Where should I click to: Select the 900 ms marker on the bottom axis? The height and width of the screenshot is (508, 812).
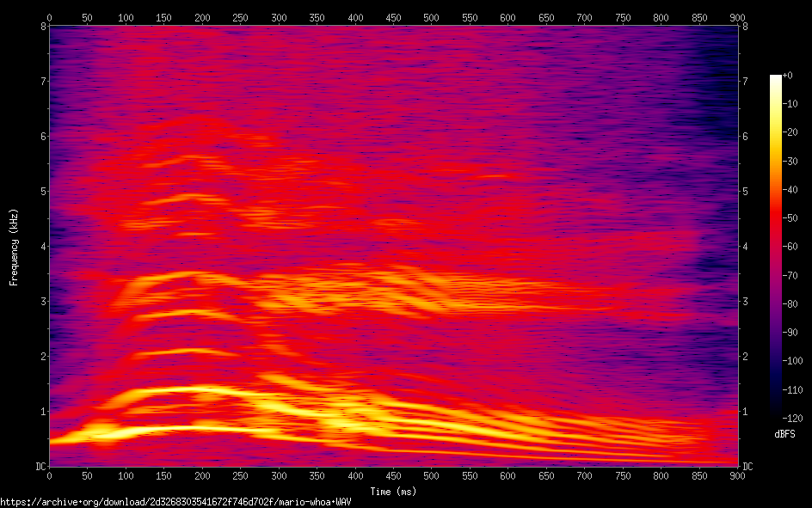pos(737,474)
